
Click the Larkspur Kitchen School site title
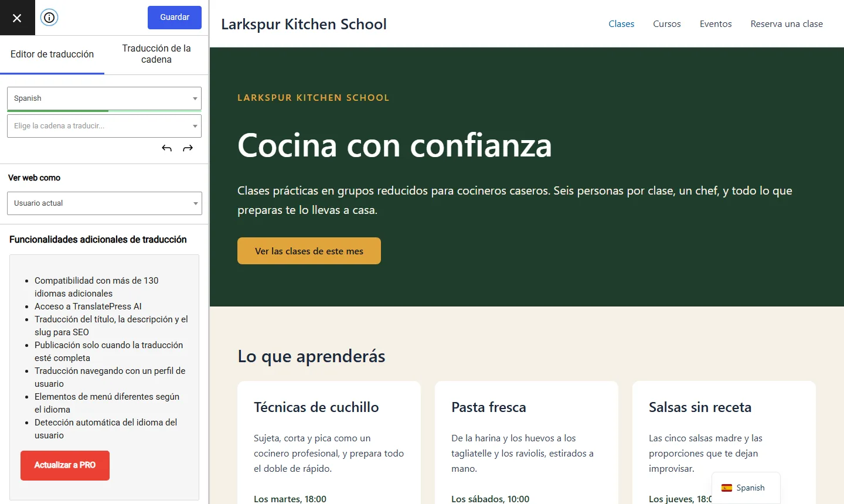coord(304,24)
